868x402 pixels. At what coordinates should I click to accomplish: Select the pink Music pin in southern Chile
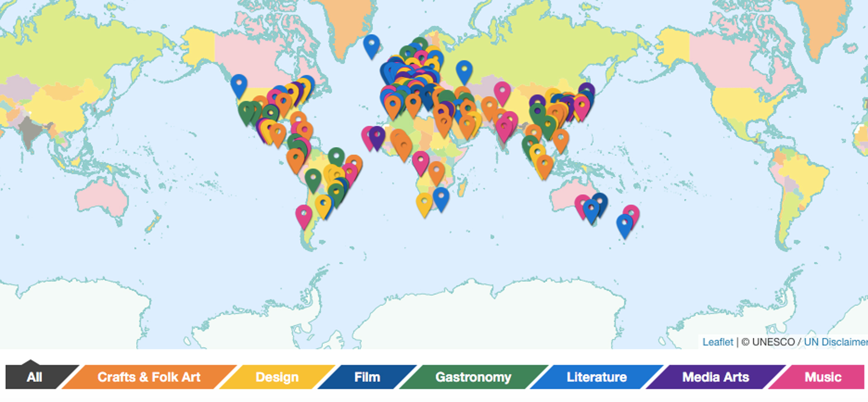(x=304, y=216)
